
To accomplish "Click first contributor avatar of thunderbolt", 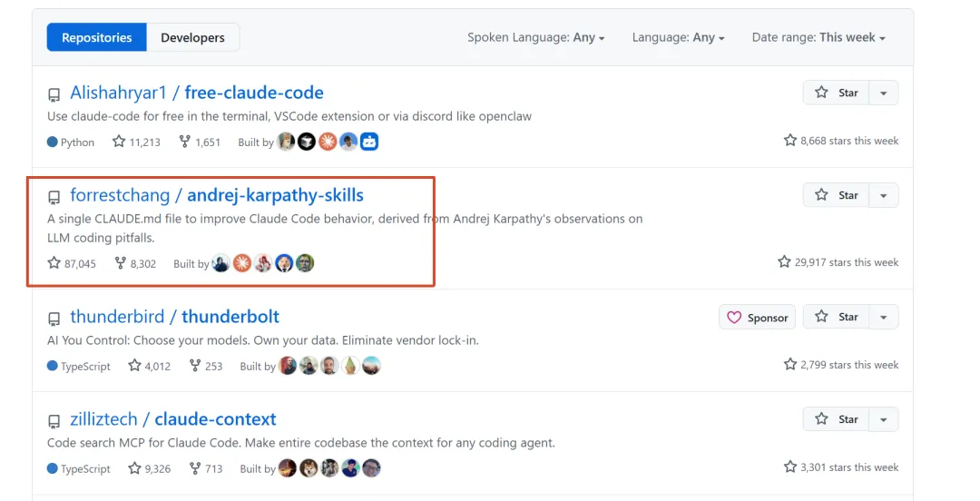I will click(289, 365).
